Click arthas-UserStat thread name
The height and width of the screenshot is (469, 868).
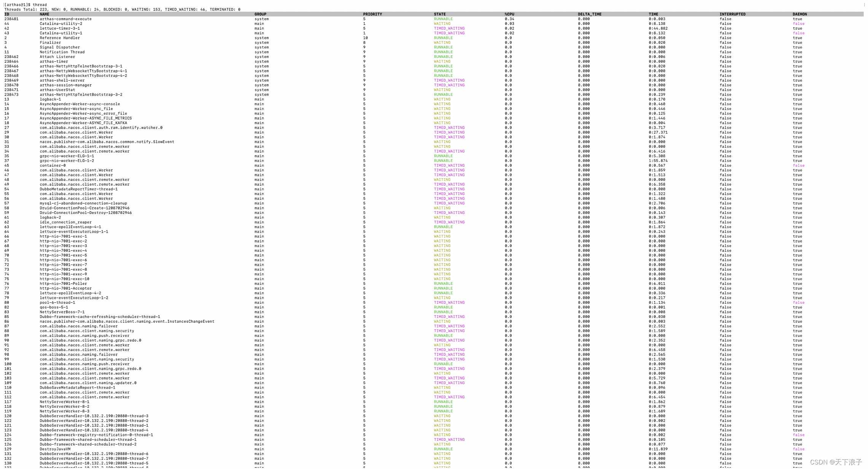(57, 90)
